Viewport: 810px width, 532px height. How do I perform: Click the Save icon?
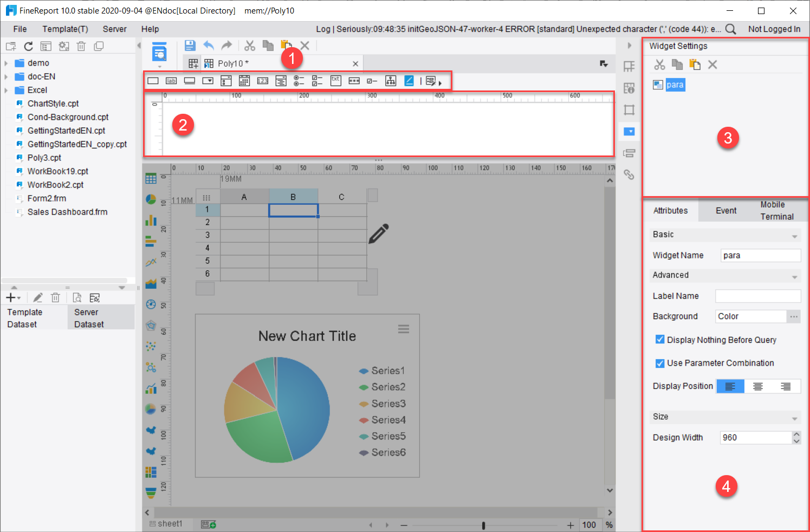(x=190, y=46)
